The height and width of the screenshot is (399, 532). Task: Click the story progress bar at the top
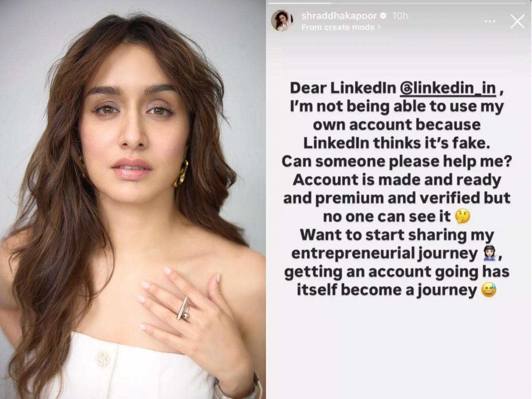399,3
